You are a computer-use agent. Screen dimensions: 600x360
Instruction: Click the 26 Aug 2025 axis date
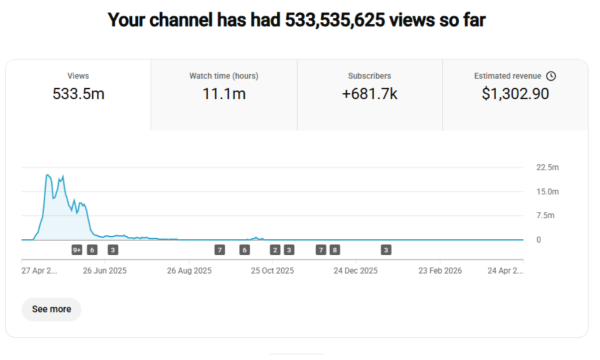click(189, 271)
